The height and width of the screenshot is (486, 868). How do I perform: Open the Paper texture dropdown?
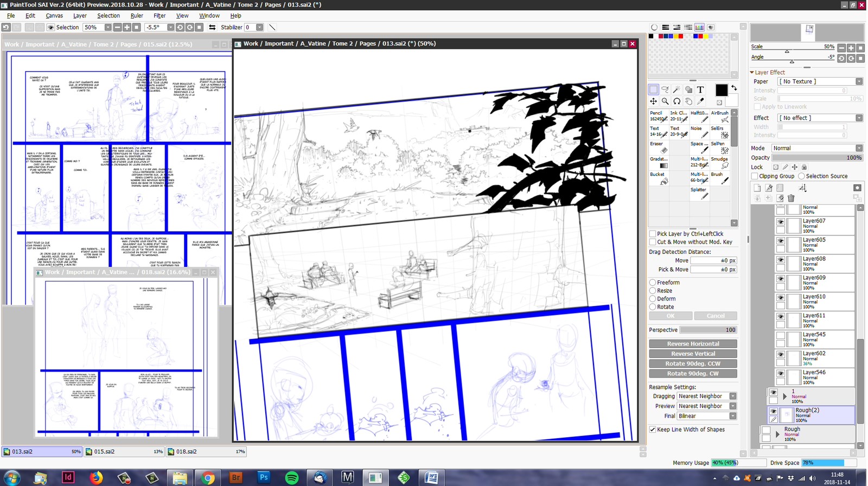(x=820, y=81)
